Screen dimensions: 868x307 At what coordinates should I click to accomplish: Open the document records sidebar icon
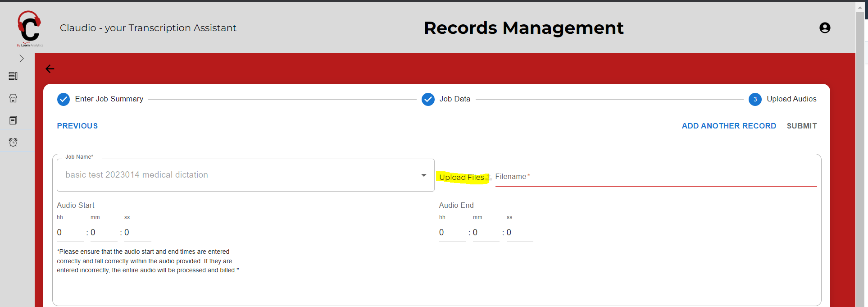point(13,120)
